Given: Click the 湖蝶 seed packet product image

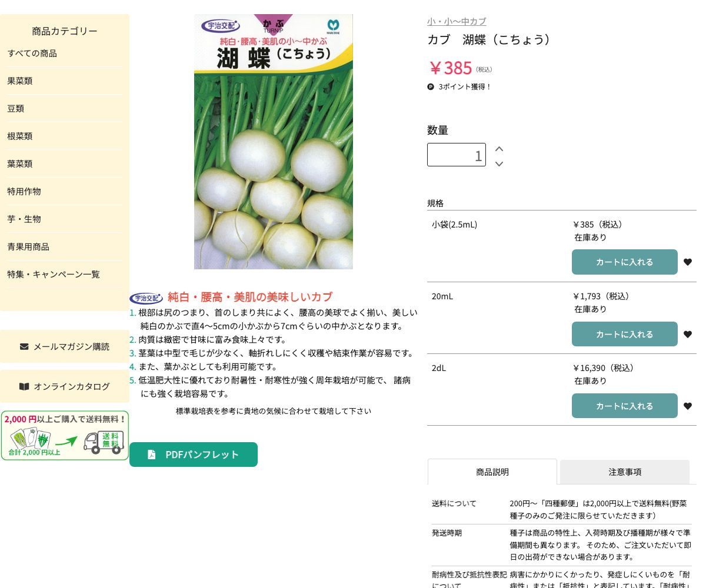Looking at the screenshot, I should coord(273,142).
